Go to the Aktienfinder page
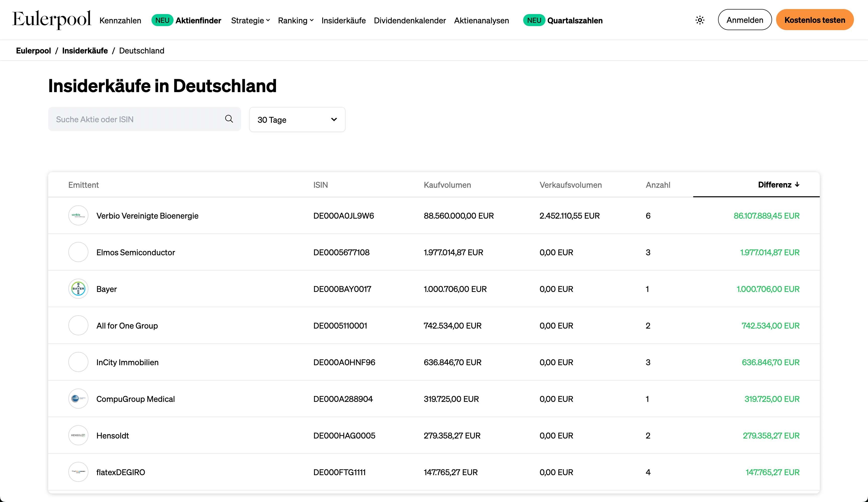The height and width of the screenshot is (502, 868). 198,21
